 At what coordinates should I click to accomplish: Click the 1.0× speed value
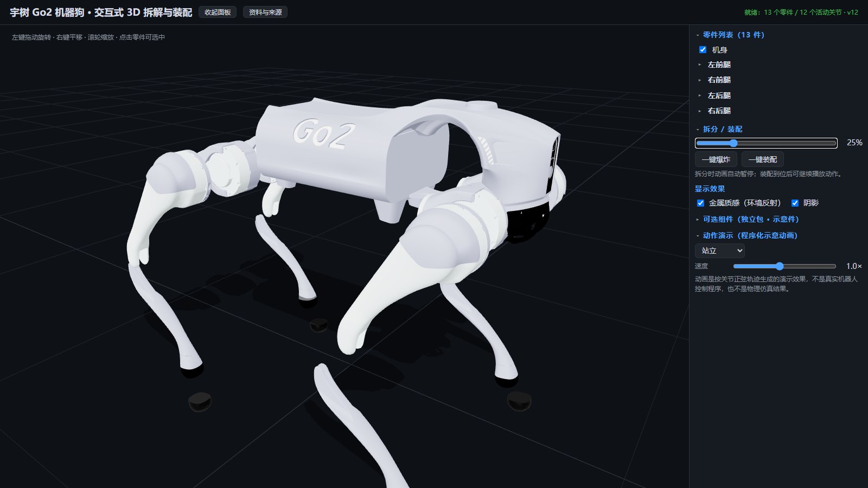pyautogui.click(x=854, y=266)
